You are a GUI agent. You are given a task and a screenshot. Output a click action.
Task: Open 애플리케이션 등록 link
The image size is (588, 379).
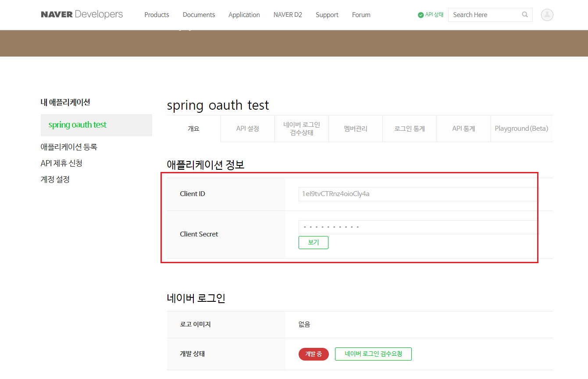(x=69, y=147)
